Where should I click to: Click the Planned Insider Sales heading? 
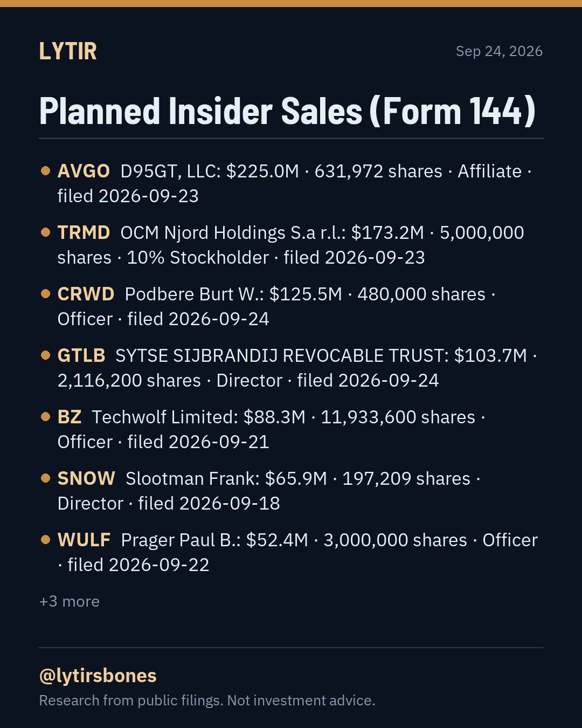[x=288, y=111]
